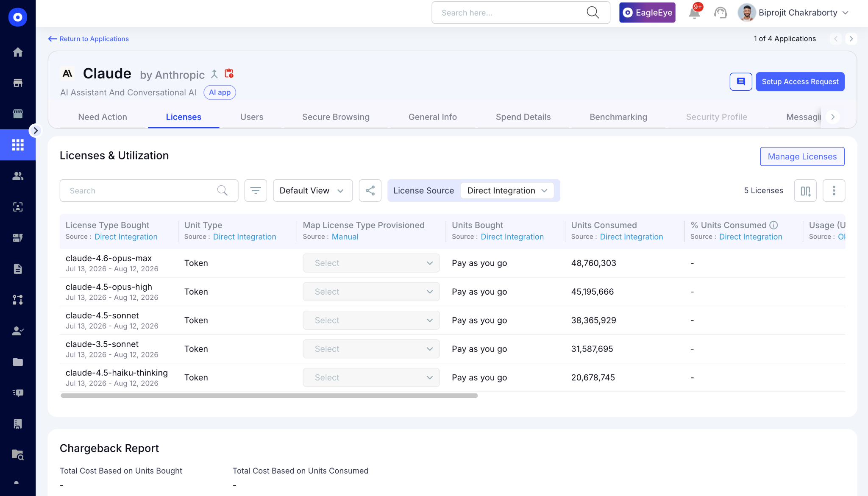Open the column settings icon
This screenshot has height=496, width=868.
click(x=805, y=190)
